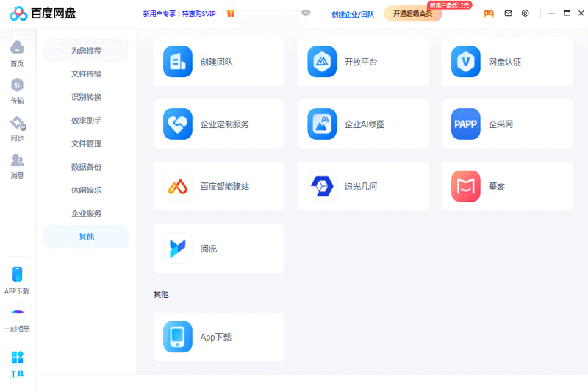Open the 同步 sync sidebar icon
The image size is (588, 392).
[x=18, y=123]
